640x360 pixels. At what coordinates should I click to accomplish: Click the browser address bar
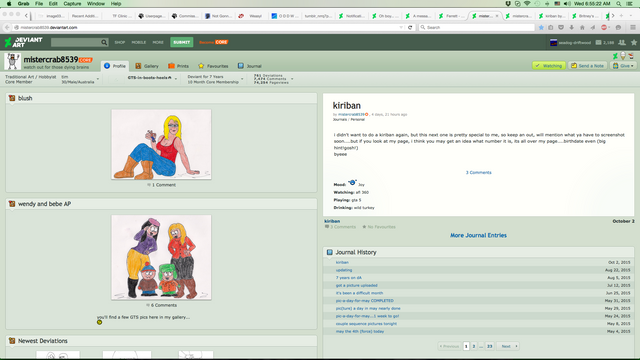[208, 27]
